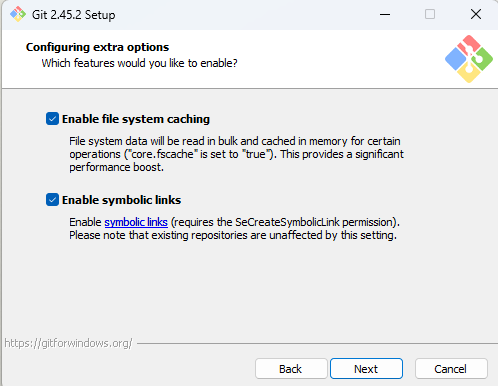Click the bold 'Enable file system caching' label

[x=136, y=119]
